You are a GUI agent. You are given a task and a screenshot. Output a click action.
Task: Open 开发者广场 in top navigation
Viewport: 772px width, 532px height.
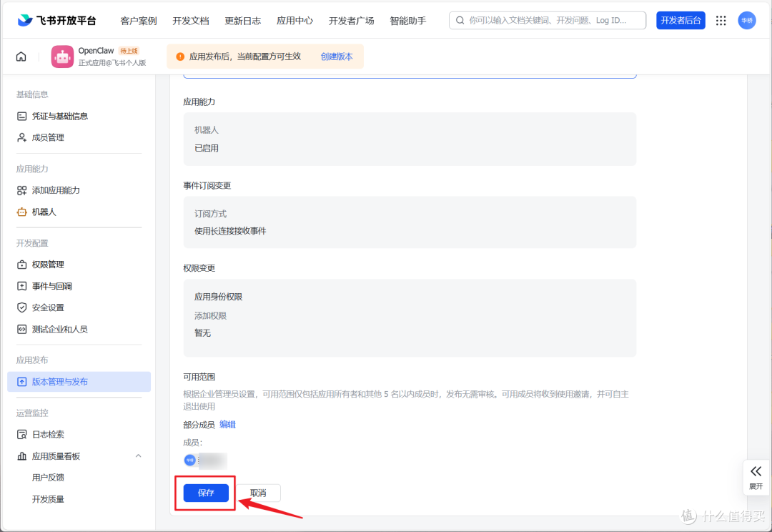click(x=351, y=21)
